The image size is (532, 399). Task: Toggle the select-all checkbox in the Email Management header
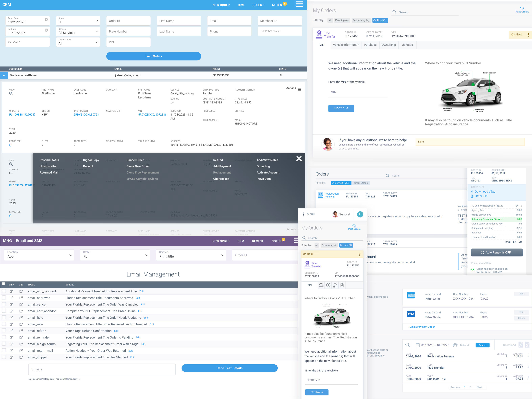[3, 284]
